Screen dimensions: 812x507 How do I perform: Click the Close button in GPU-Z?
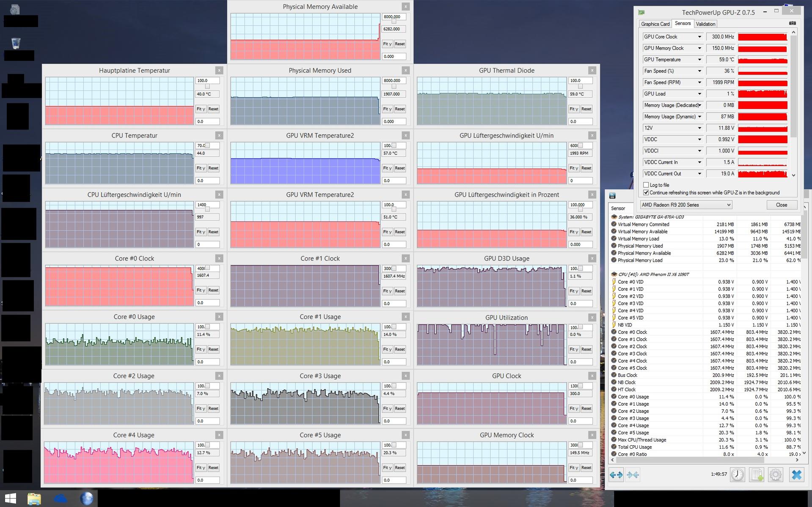click(782, 205)
